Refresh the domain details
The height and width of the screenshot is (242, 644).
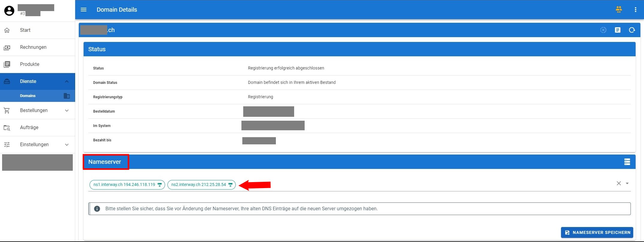(x=632, y=30)
